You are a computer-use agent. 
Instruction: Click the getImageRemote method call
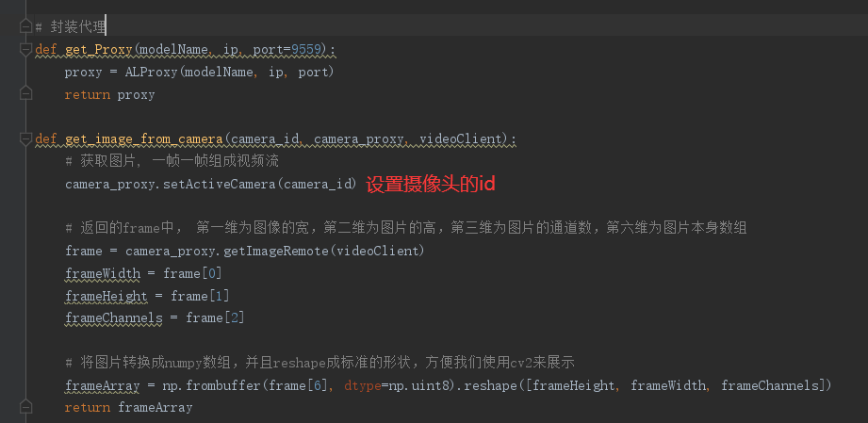[276, 251]
